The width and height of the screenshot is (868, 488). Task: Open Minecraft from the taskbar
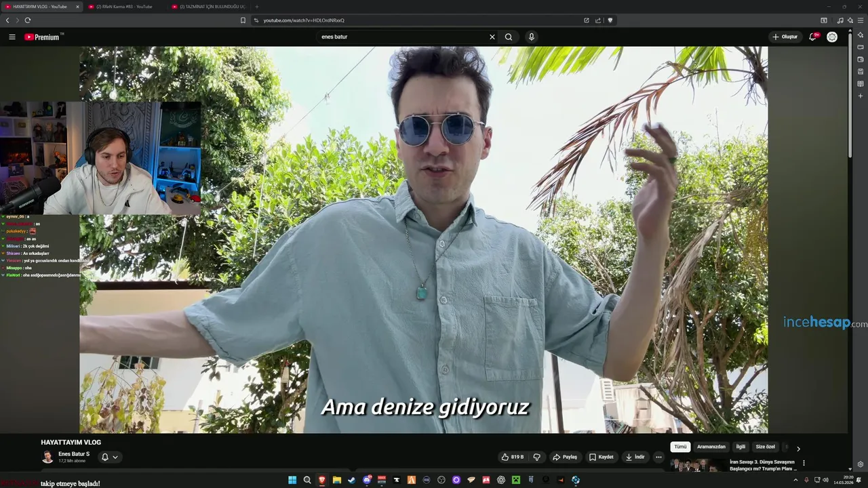pyautogui.click(x=516, y=480)
